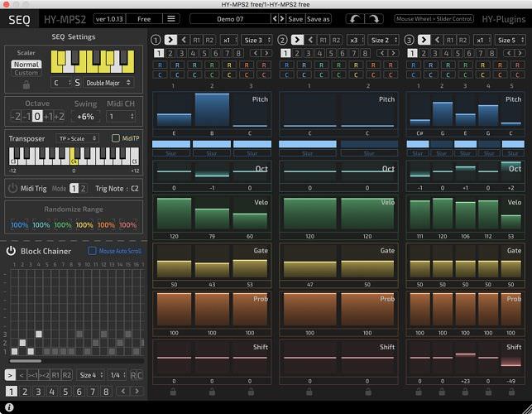Click the info icon at bottom left

8,407
